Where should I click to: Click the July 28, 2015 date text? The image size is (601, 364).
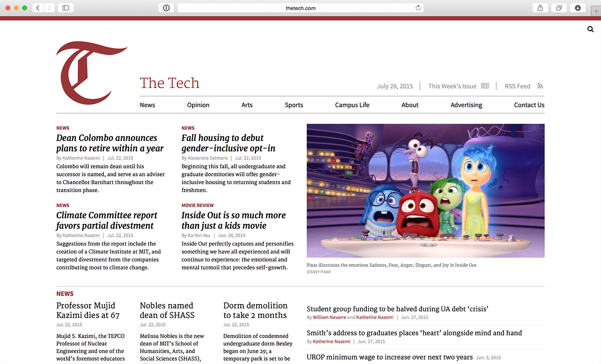[395, 86]
